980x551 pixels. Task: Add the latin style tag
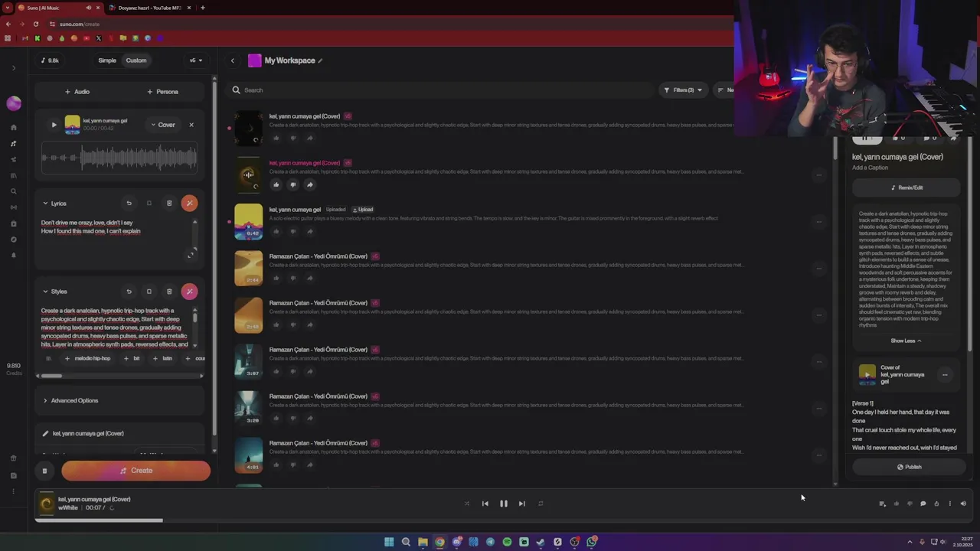pyautogui.click(x=162, y=358)
